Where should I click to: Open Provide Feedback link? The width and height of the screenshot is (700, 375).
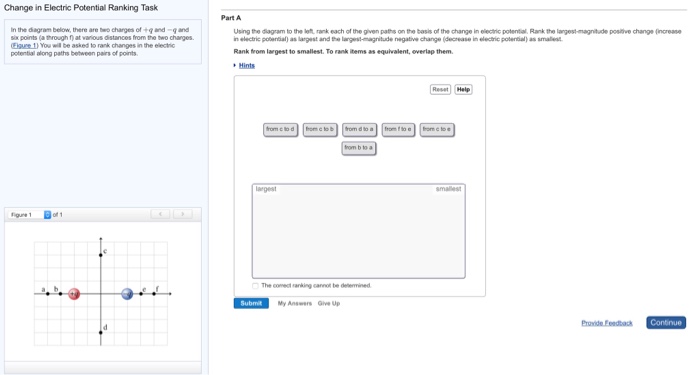(x=607, y=323)
